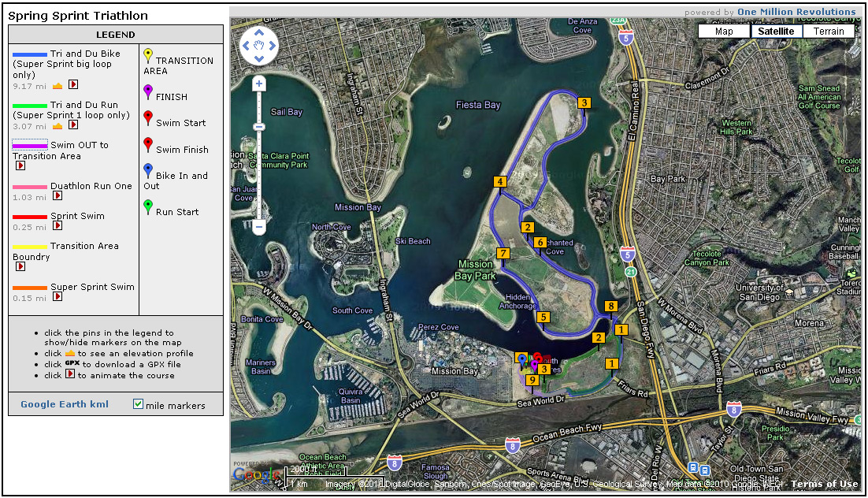Switch map to Terrain view
868x498 pixels.
pos(829,32)
